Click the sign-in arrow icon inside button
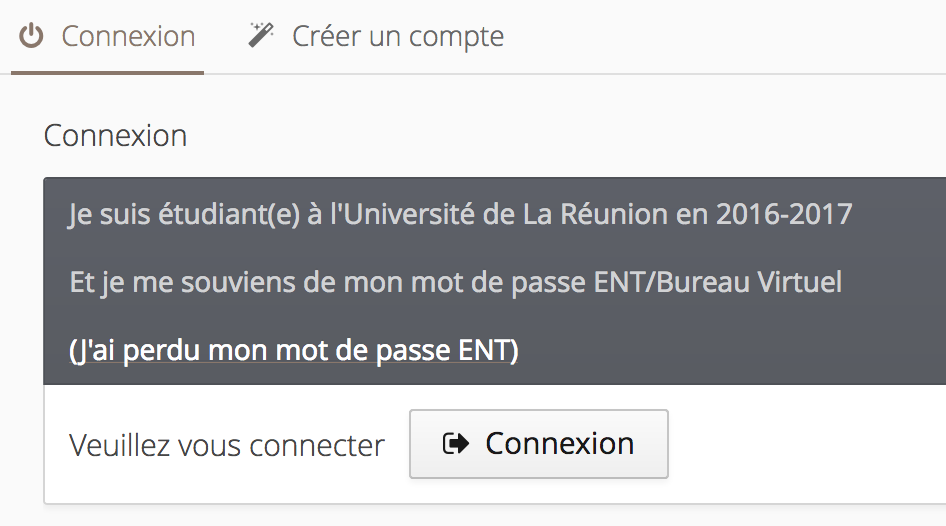The height and width of the screenshot is (526, 946). pyautogui.click(x=456, y=443)
